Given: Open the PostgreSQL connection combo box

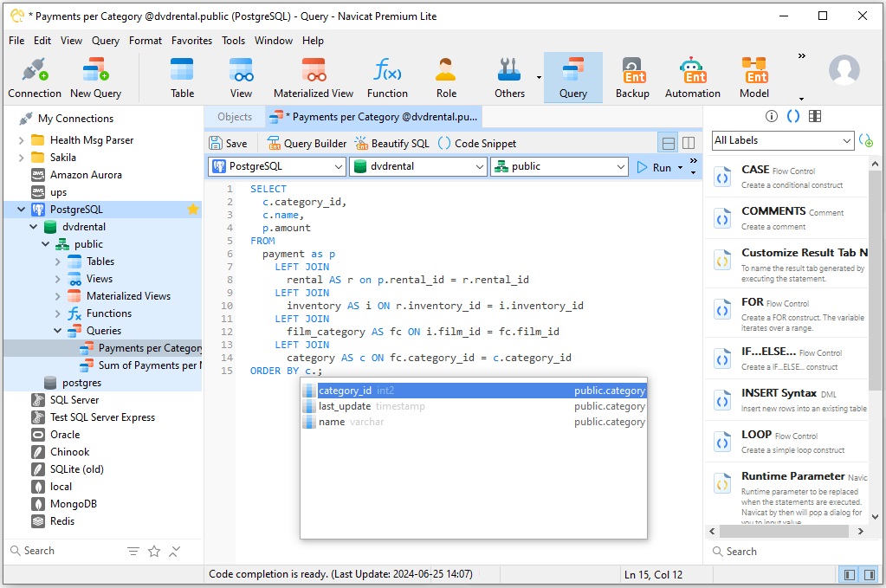Looking at the screenshot, I should (x=277, y=166).
